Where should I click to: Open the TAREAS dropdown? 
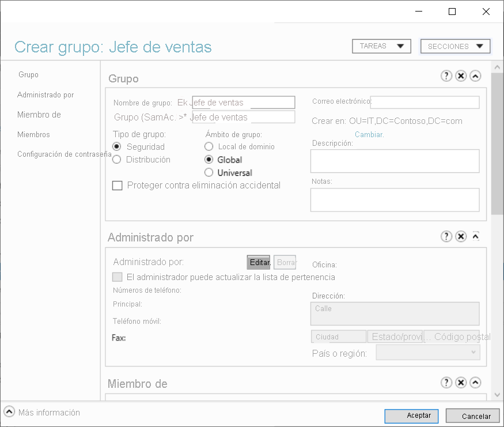[x=381, y=46]
